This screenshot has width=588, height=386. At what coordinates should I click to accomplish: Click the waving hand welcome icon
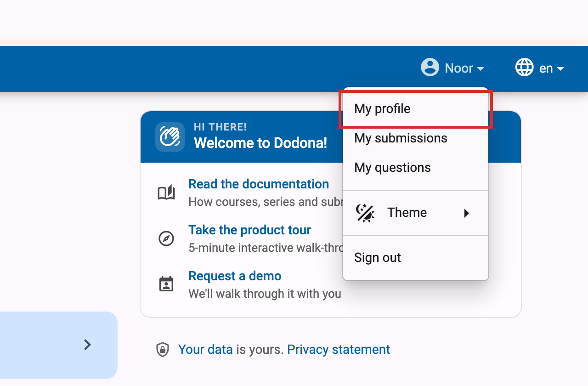click(x=170, y=136)
